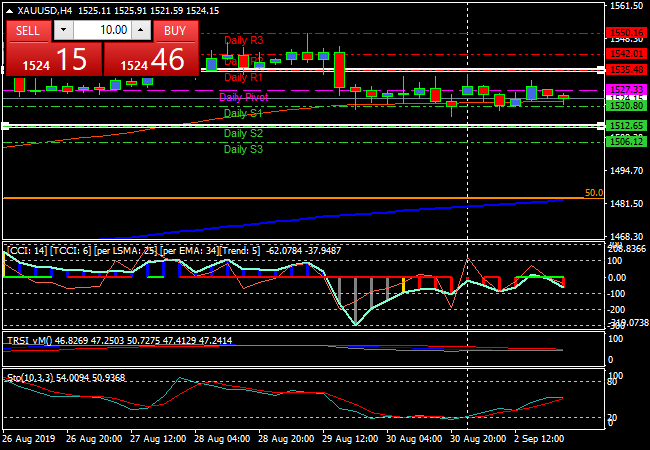This screenshot has width=650, height=450.
Task: Increase lot volume with the up arrow
Action: pyautogui.click(x=141, y=31)
